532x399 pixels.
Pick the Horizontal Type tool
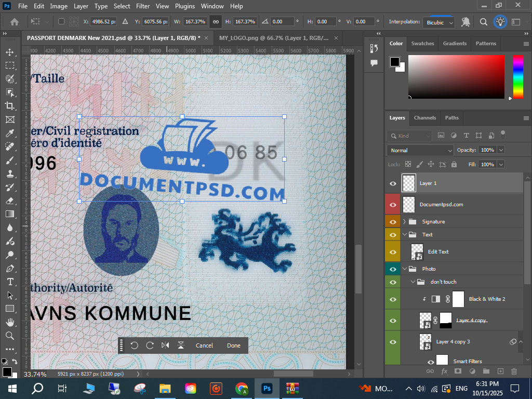click(x=9, y=282)
